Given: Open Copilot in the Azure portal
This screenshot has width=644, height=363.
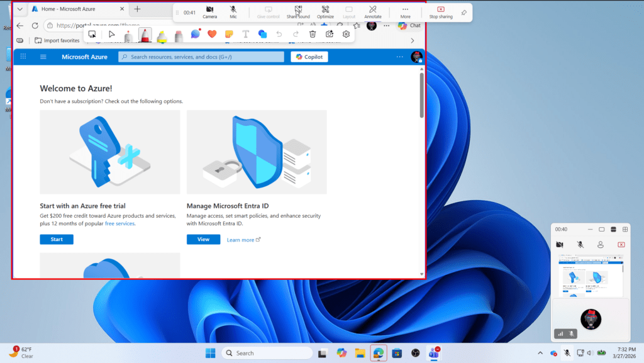Looking at the screenshot, I should click(309, 56).
